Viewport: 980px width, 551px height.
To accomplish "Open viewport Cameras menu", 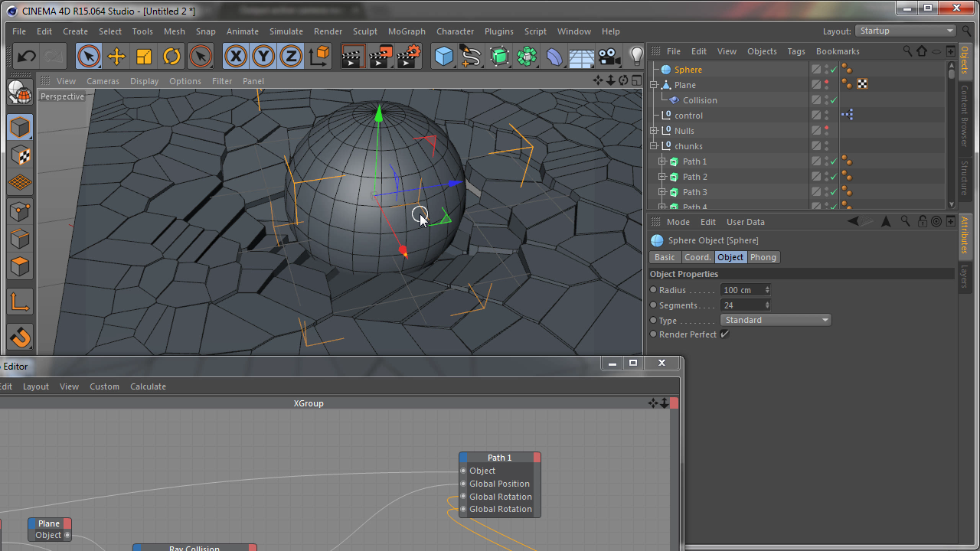I will click(x=103, y=81).
